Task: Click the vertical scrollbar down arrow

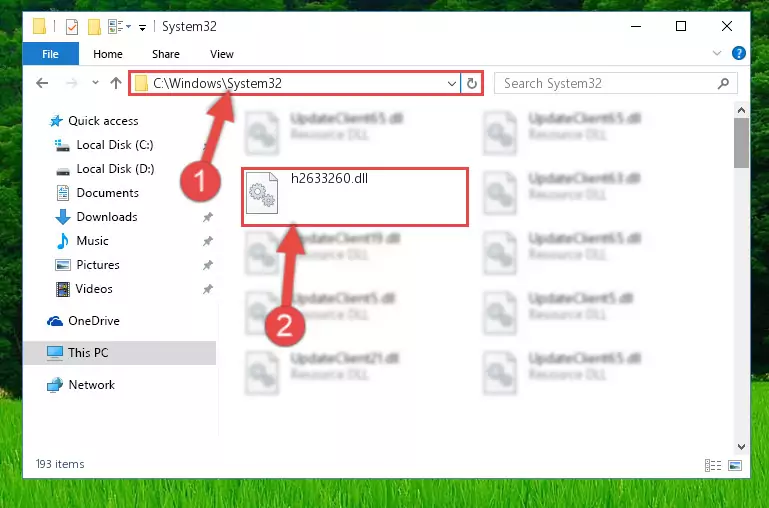Action: tap(741, 447)
